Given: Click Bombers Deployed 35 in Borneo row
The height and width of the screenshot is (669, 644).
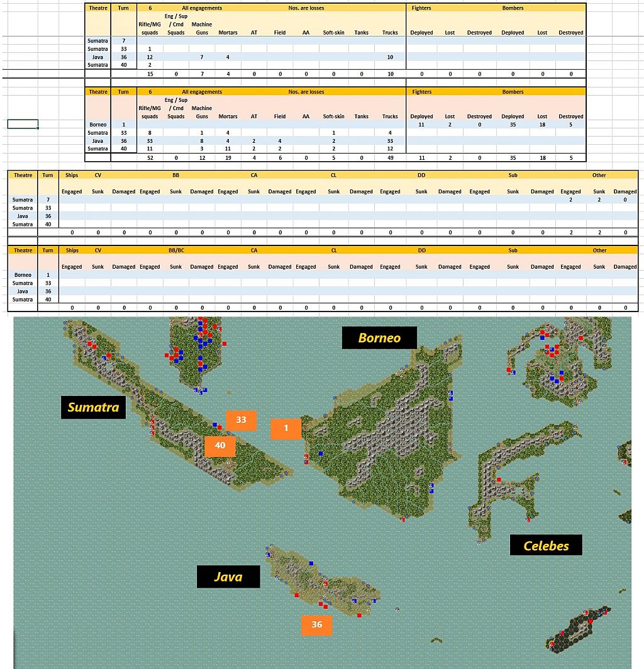Looking at the screenshot, I should (x=513, y=125).
